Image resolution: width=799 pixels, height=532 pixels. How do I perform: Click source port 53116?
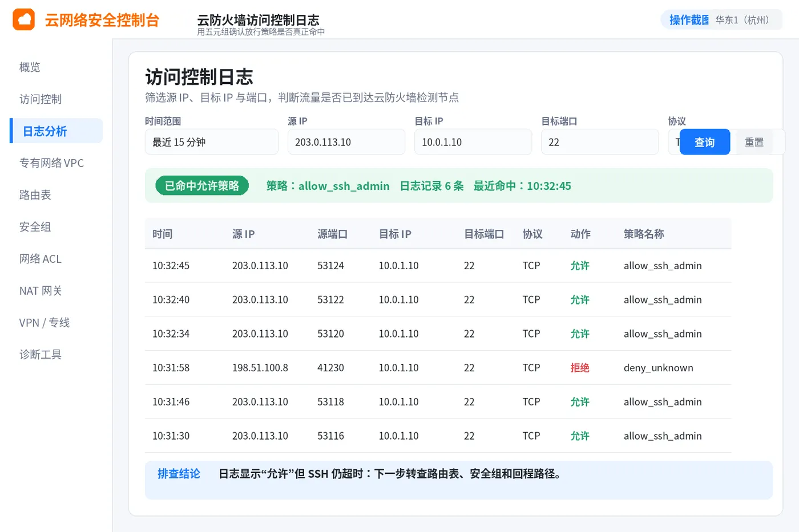click(331, 436)
